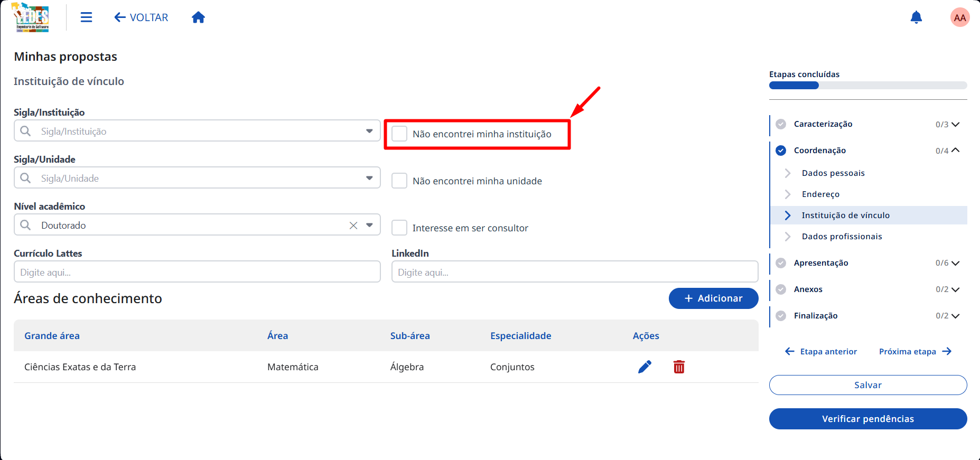Go to Próxima etapa
The width and height of the screenshot is (980, 460).
click(x=915, y=352)
